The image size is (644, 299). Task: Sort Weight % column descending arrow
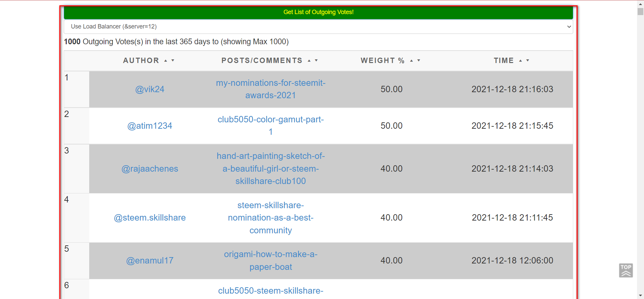419,61
